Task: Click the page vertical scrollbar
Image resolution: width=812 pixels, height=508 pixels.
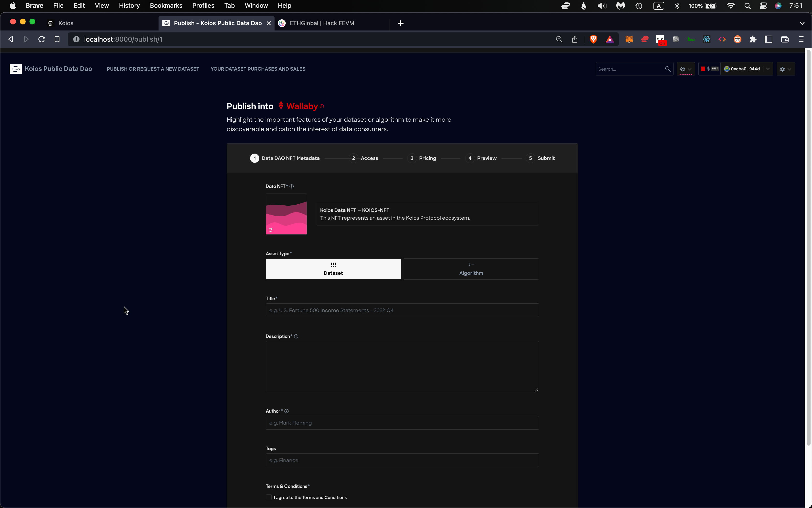Action: (x=808, y=248)
